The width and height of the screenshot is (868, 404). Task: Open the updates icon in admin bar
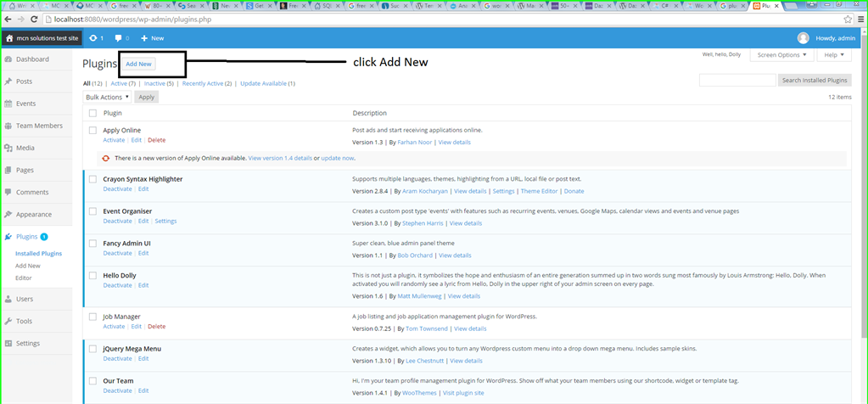(x=93, y=38)
